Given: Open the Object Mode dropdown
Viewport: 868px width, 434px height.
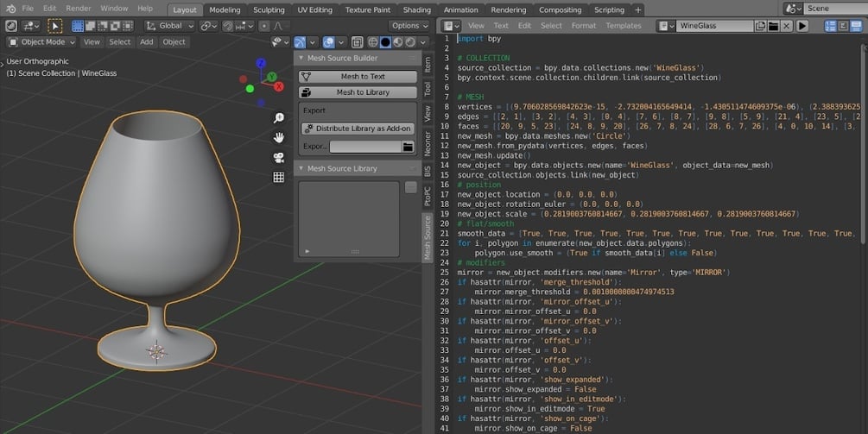Looking at the screenshot, I should [42, 42].
